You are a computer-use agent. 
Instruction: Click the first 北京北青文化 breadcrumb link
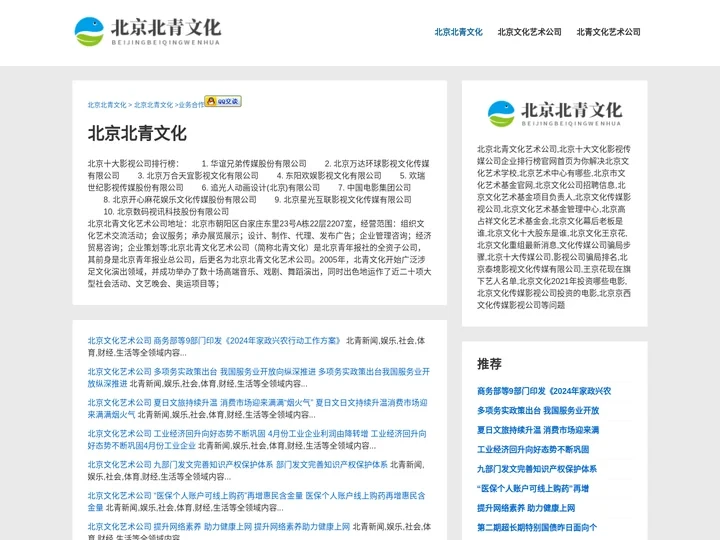coord(107,105)
